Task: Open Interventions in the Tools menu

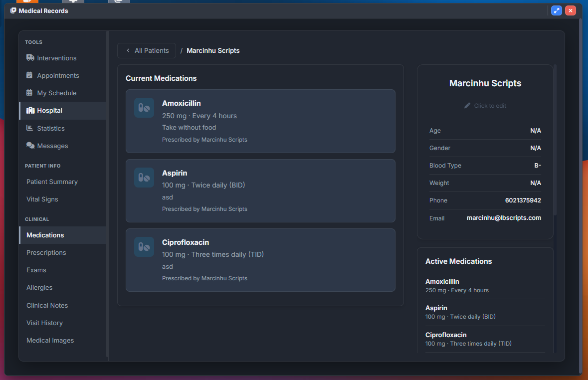Action: [x=63, y=58]
